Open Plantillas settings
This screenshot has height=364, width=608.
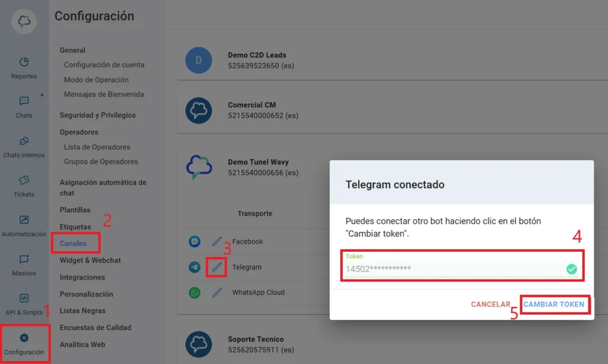pos(75,210)
